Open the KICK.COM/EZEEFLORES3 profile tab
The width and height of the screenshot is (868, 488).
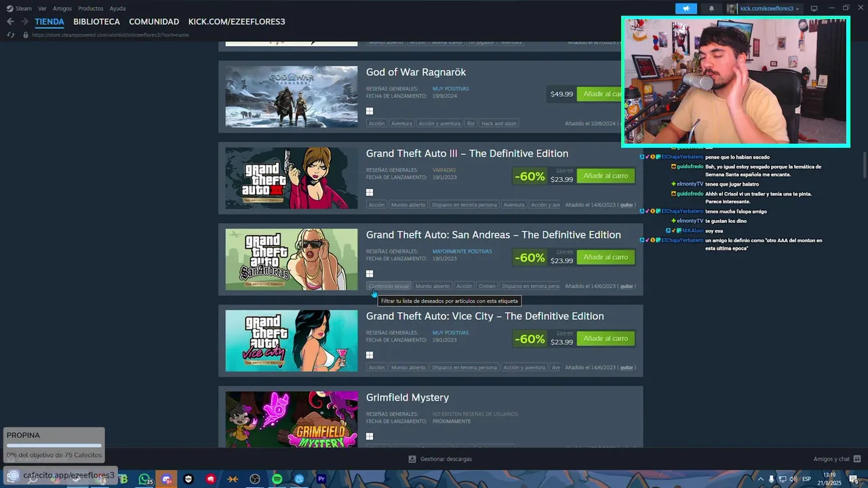[237, 22]
